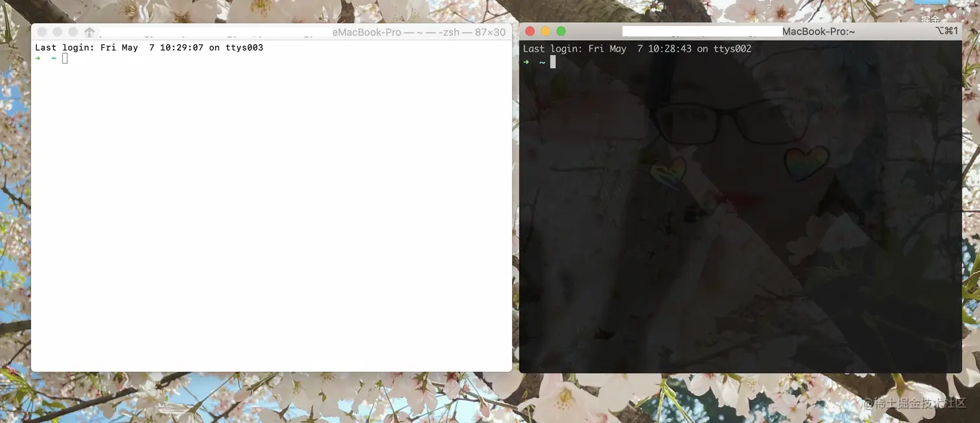
Task: Close the dark terminal with the red button
Action: click(530, 31)
